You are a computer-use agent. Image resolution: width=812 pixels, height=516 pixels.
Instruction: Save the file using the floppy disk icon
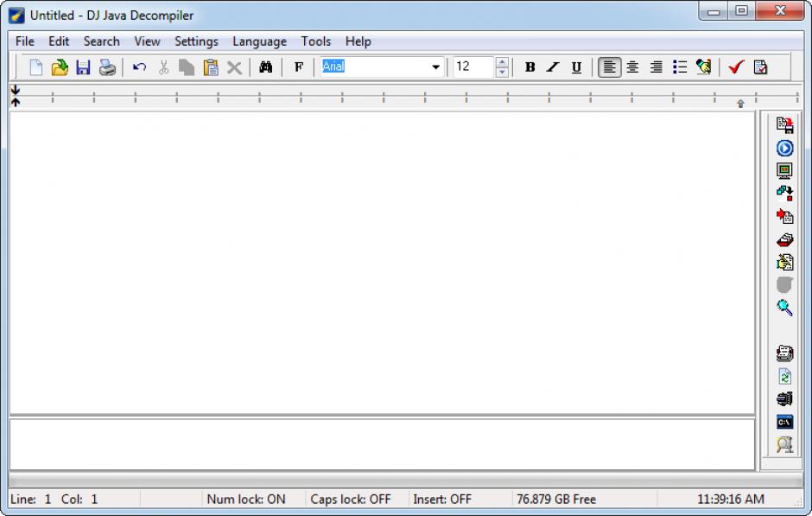point(83,67)
